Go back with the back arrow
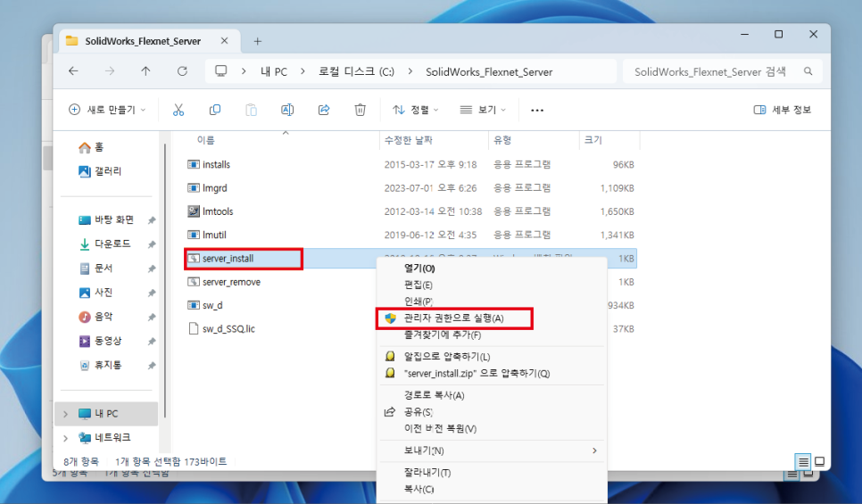The height and width of the screenshot is (504, 862). click(x=73, y=70)
